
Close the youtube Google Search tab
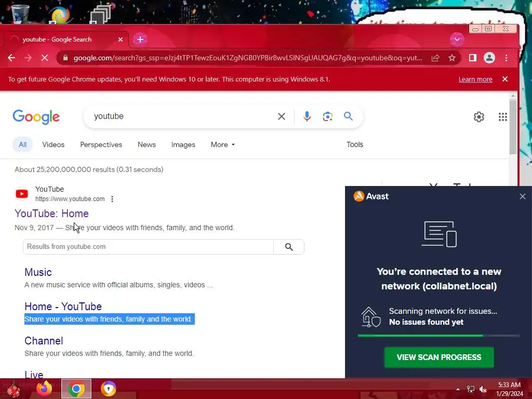point(120,39)
